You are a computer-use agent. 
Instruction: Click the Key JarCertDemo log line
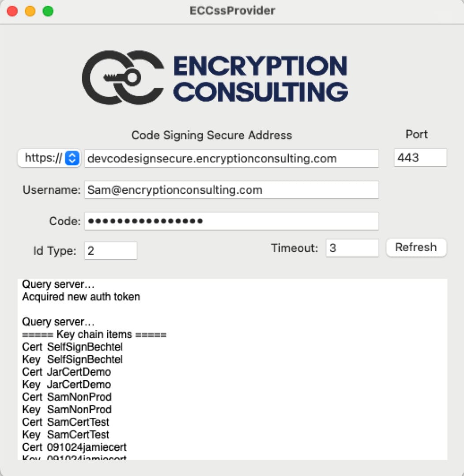pyautogui.click(x=67, y=384)
